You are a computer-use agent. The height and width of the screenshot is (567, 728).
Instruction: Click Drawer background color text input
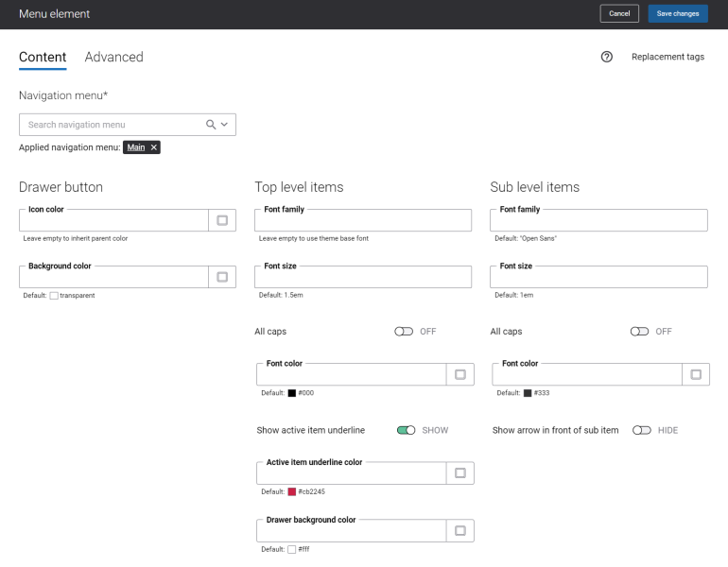coord(352,531)
